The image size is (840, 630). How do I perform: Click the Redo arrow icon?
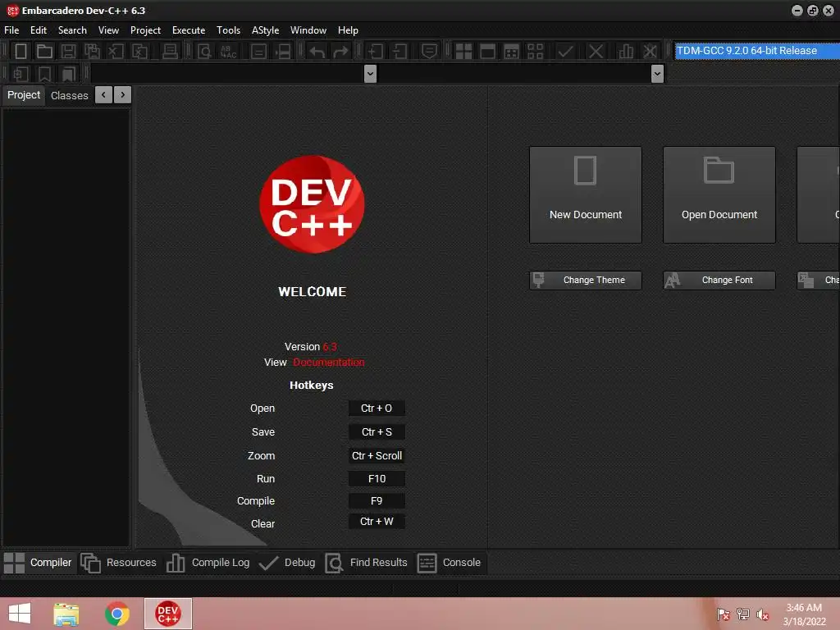[x=340, y=52]
